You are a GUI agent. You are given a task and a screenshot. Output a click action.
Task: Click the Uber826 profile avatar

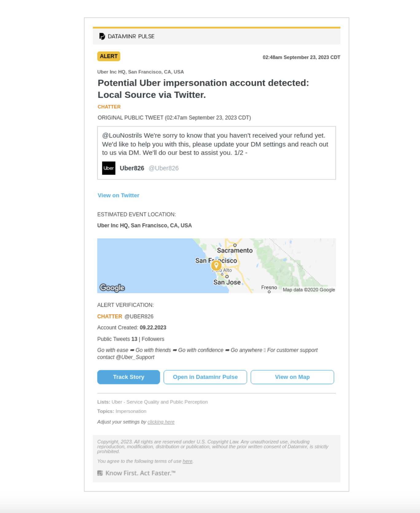pos(109,168)
